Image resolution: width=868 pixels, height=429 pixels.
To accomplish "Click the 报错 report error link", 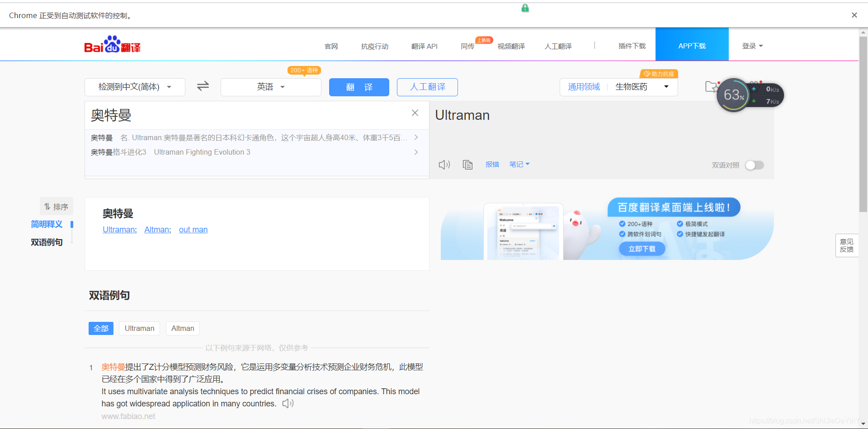I will click(492, 165).
